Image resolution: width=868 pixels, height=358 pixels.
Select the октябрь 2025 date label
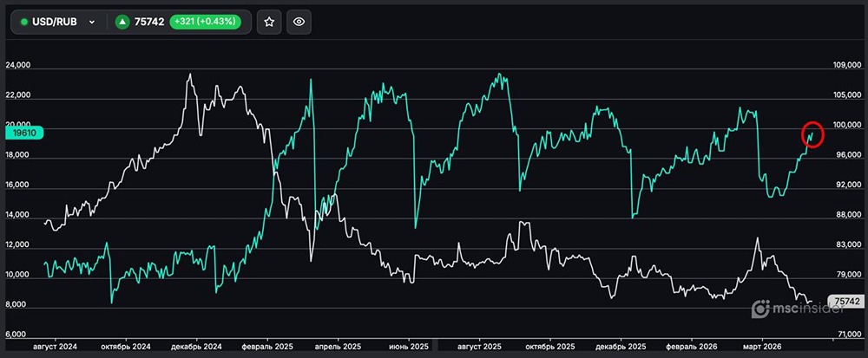(x=549, y=347)
